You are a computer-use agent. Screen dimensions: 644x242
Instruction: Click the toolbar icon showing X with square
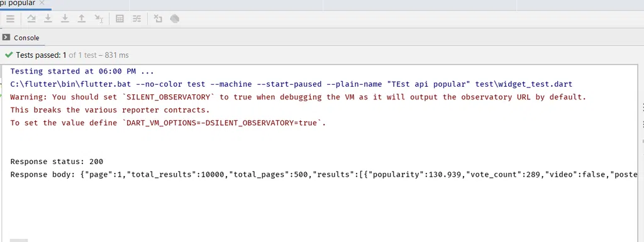click(x=158, y=18)
